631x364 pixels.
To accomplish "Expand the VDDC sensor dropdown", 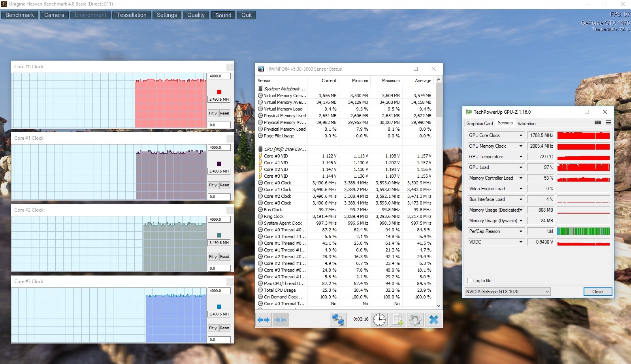I will pyautogui.click(x=521, y=242).
